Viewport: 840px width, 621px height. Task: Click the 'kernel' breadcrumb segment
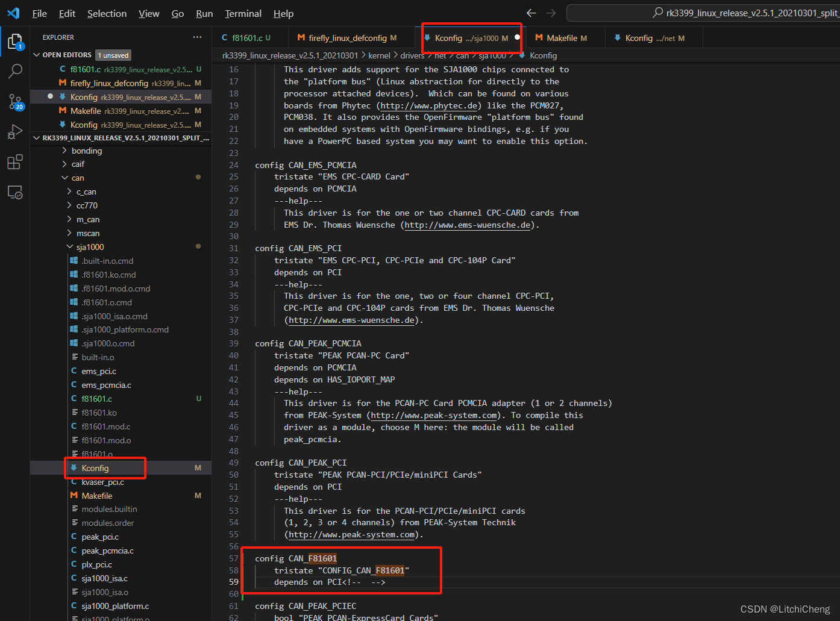tap(379, 55)
